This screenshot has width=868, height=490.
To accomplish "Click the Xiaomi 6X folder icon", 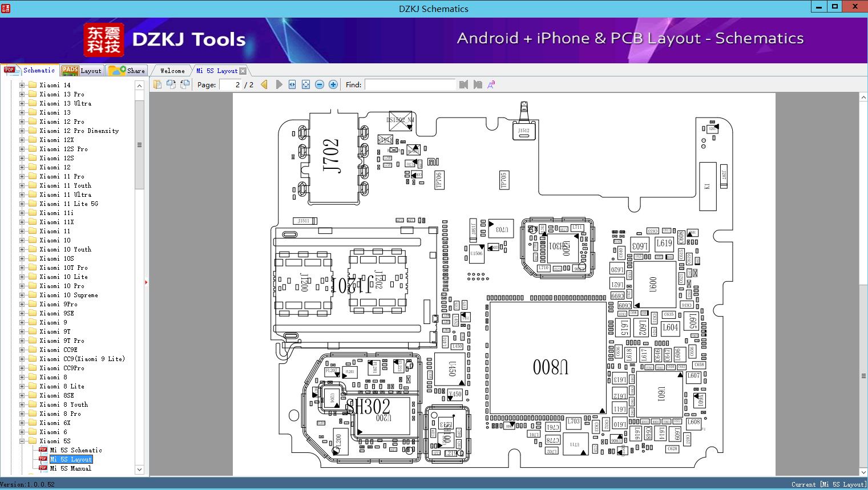I will 33,423.
